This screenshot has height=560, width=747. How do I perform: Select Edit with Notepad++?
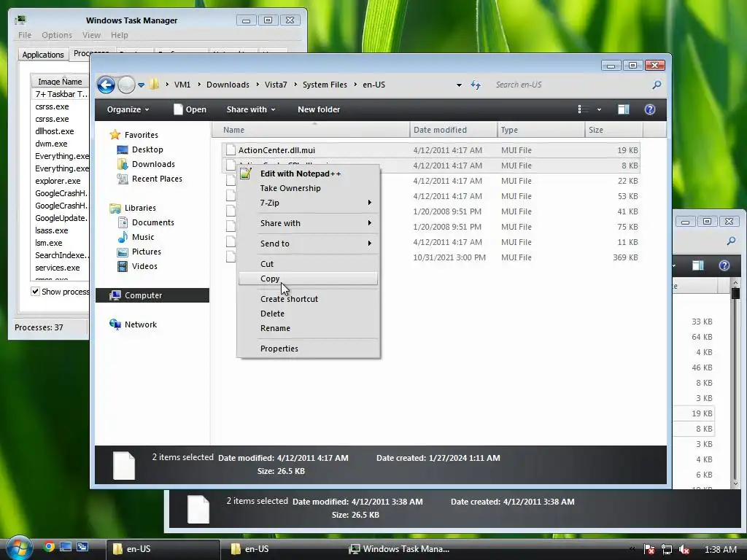pyautogui.click(x=308, y=174)
